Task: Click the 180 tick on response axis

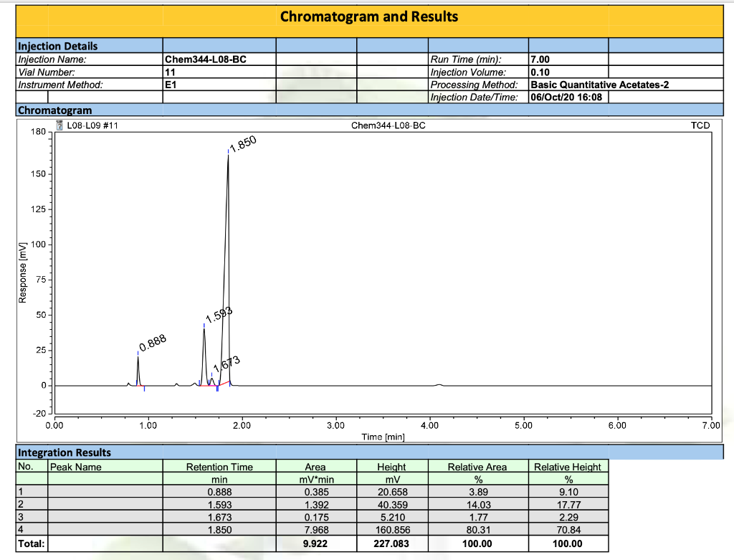Action: 39,131
